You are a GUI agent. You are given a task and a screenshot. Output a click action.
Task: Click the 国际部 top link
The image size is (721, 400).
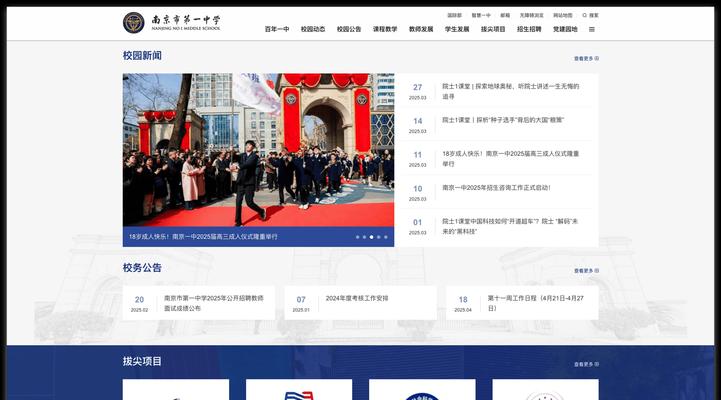454,15
